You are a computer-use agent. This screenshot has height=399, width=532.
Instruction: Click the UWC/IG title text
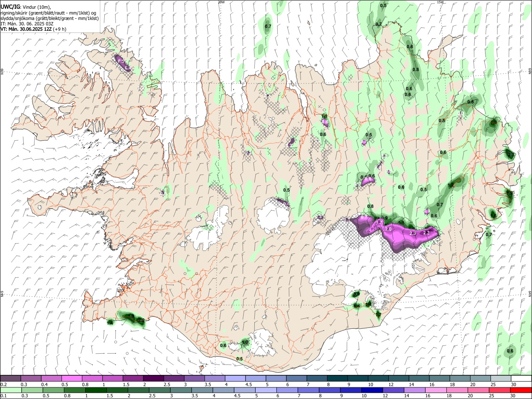point(10,7)
